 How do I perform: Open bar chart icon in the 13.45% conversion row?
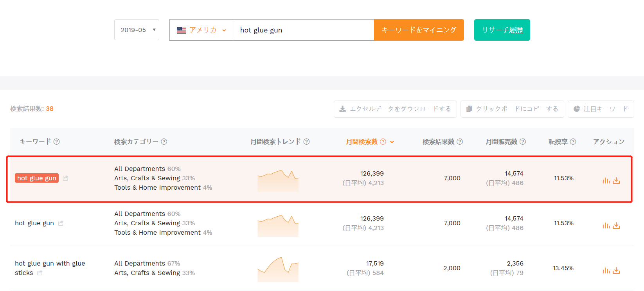coord(606,271)
